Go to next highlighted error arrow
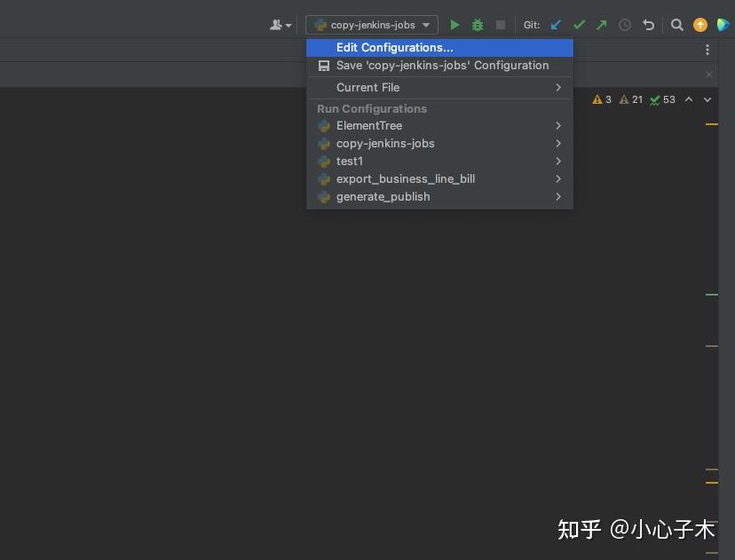735x560 pixels. pyautogui.click(x=707, y=99)
